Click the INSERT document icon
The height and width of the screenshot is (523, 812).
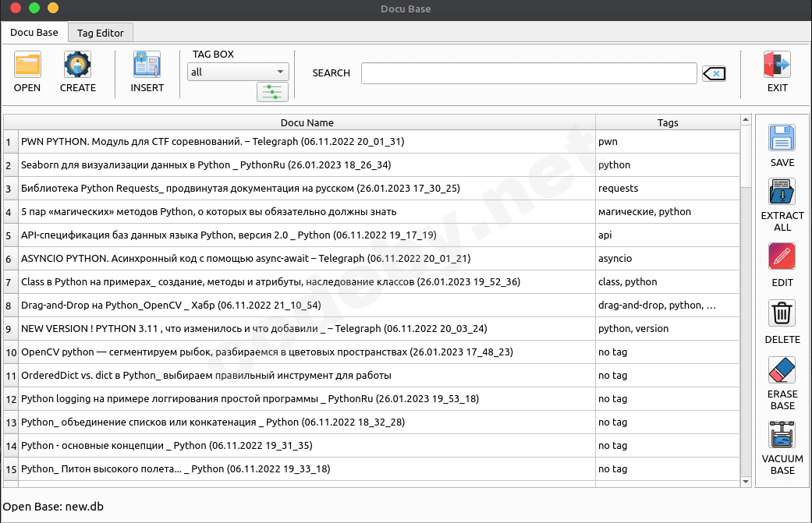[x=147, y=65]
